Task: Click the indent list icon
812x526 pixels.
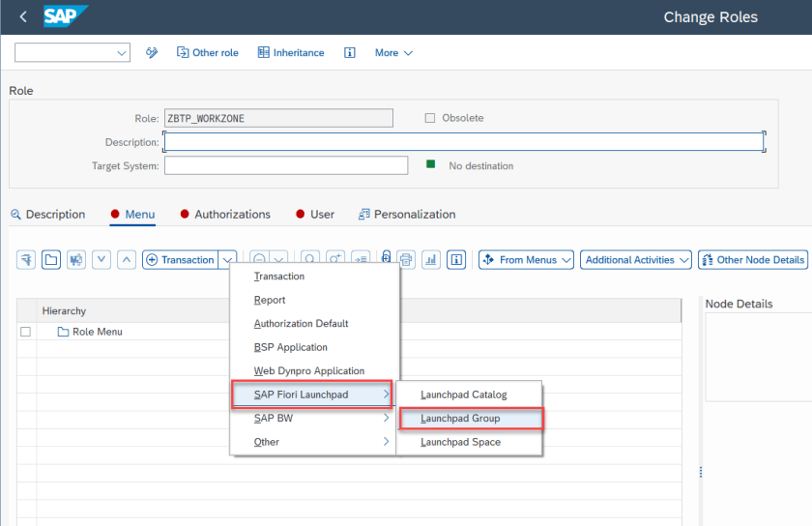Action: tap(361, 257)
